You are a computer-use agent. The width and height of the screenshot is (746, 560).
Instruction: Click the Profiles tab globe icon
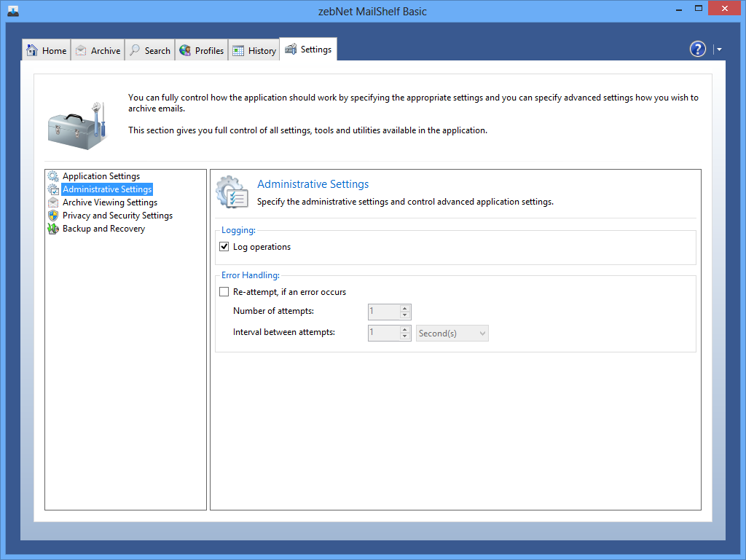185,50
